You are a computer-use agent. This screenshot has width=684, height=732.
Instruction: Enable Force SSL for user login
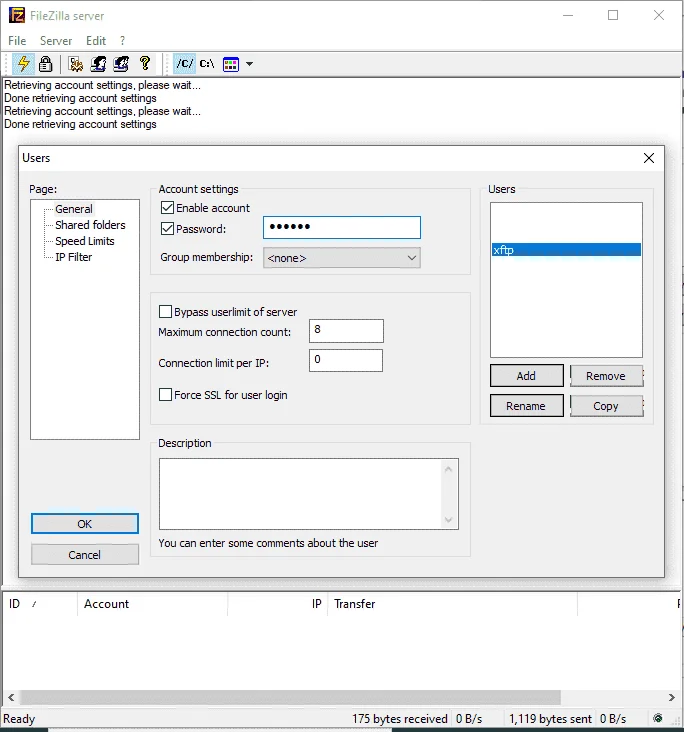[165, 394]
